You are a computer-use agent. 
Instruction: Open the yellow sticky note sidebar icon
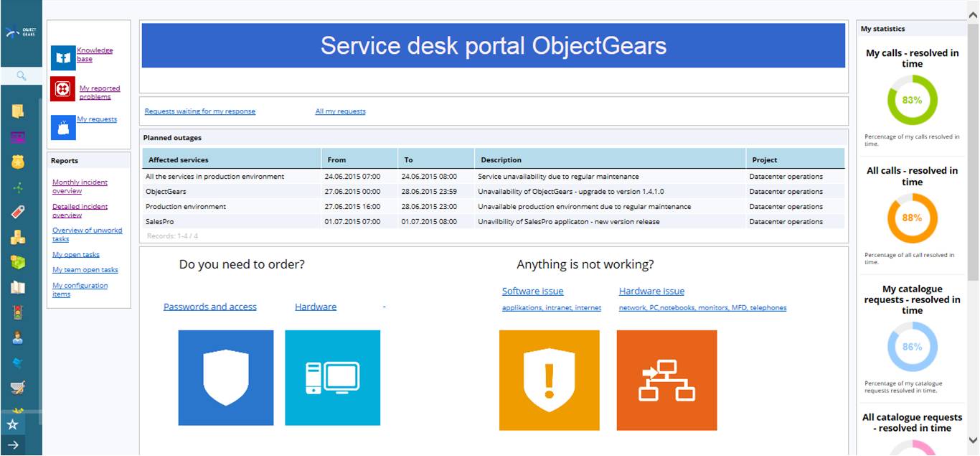coord(18,111)
